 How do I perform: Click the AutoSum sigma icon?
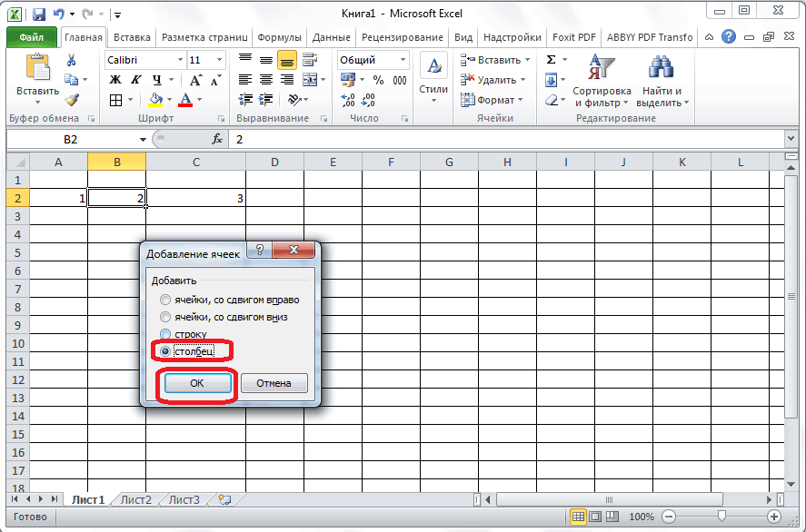pos(552,60)
